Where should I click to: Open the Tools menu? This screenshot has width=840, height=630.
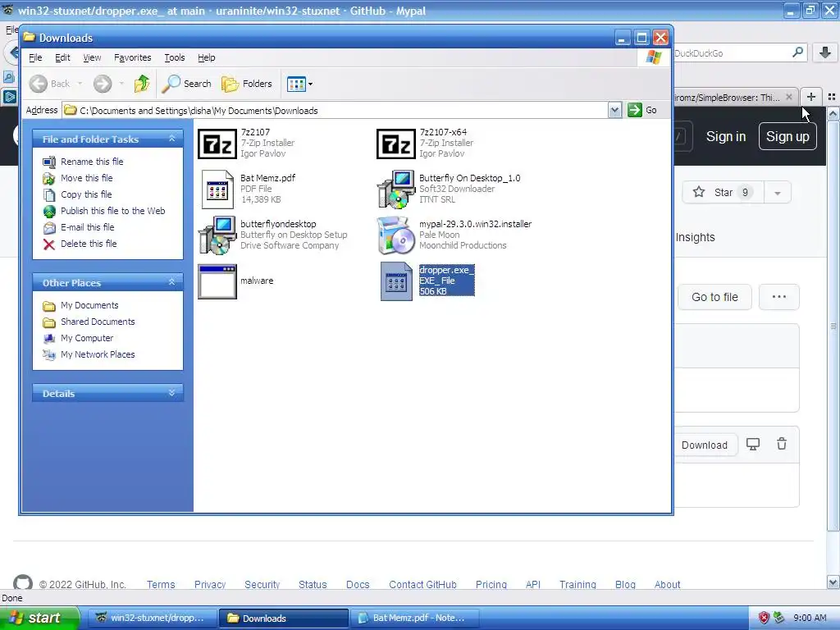[x=175, y=57]
